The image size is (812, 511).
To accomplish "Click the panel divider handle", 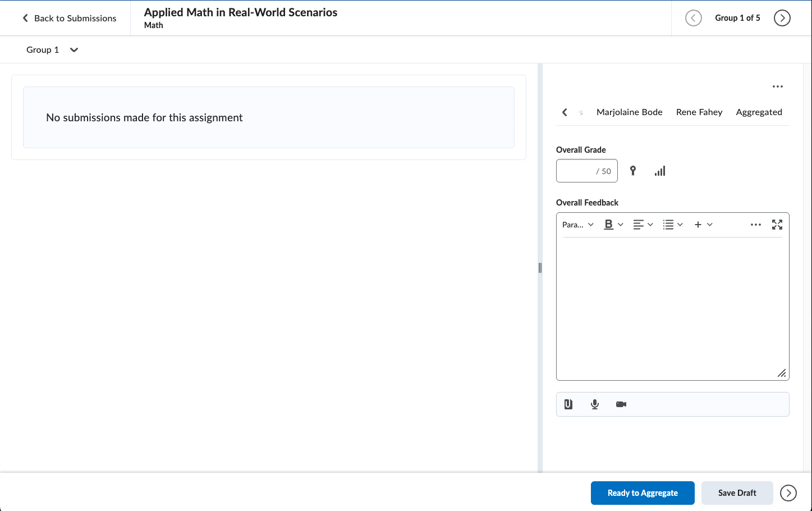I will coord(540,268).
